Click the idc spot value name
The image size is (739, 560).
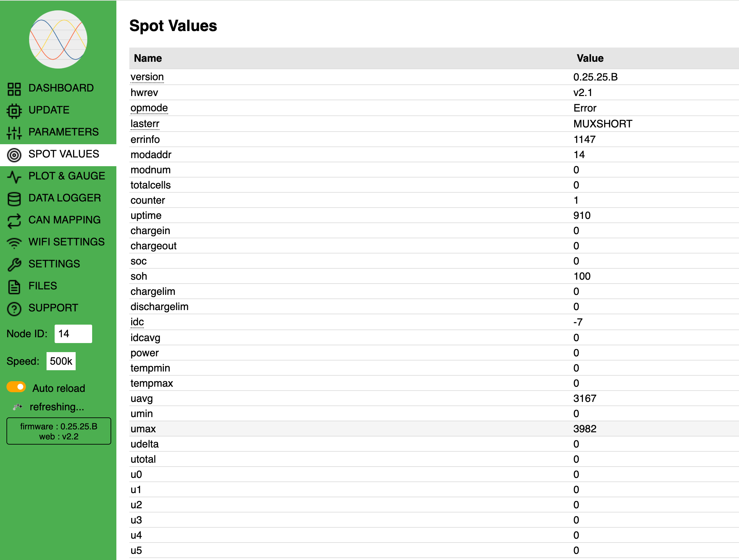[137, 322]
